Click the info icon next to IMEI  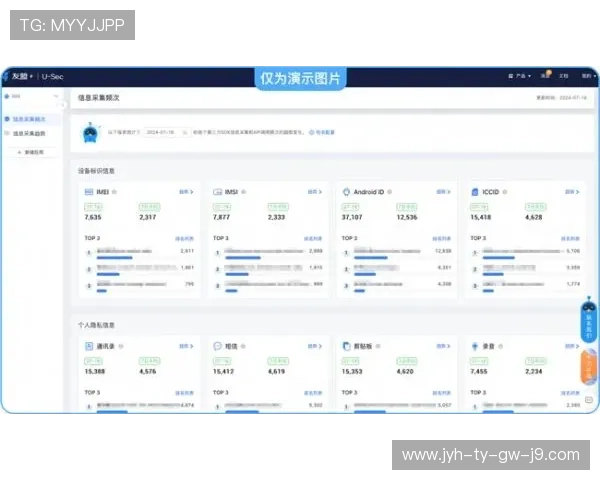(114, 192)
